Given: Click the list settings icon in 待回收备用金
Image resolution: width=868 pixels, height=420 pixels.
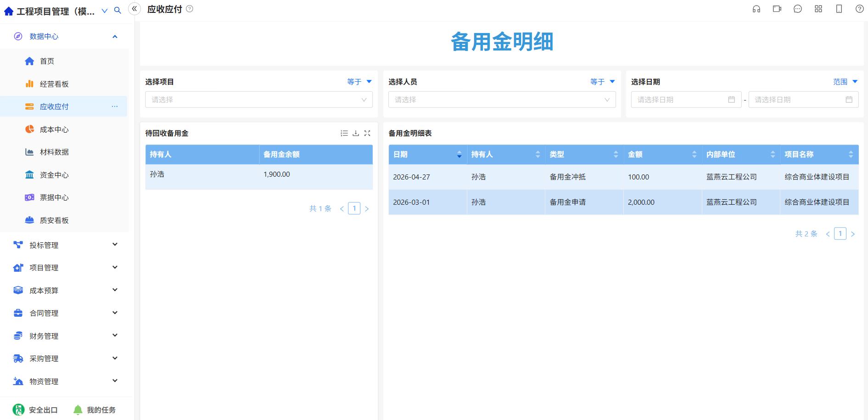Looking at the screenshot, I should click(344, 133).
